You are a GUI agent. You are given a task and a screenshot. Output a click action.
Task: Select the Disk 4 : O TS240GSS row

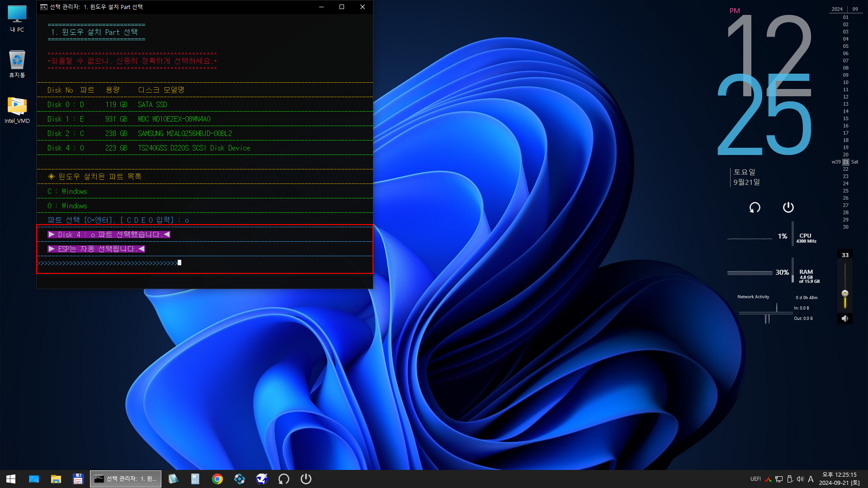coord(205,148)
